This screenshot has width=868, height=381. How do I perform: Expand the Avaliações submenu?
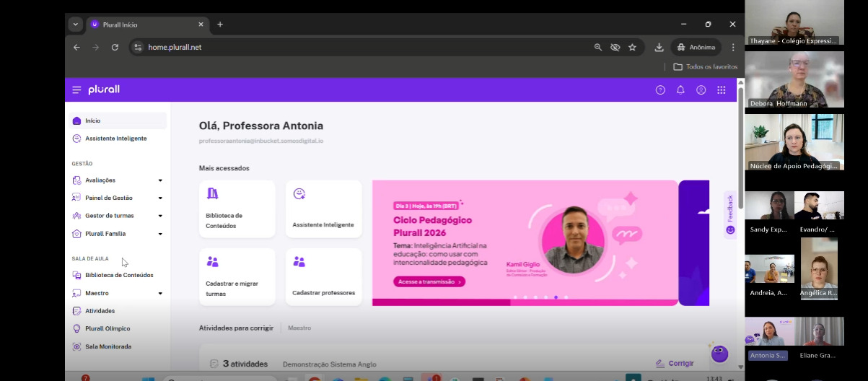tap(160, 180)
